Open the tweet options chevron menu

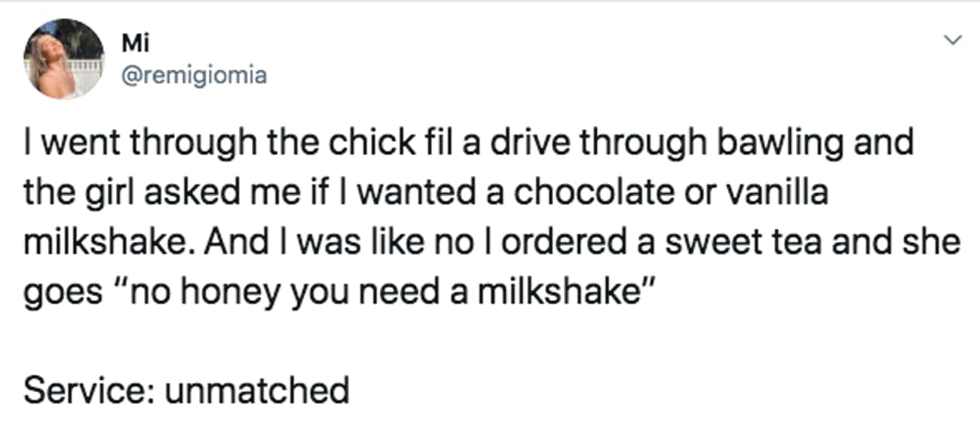point(954,39)
